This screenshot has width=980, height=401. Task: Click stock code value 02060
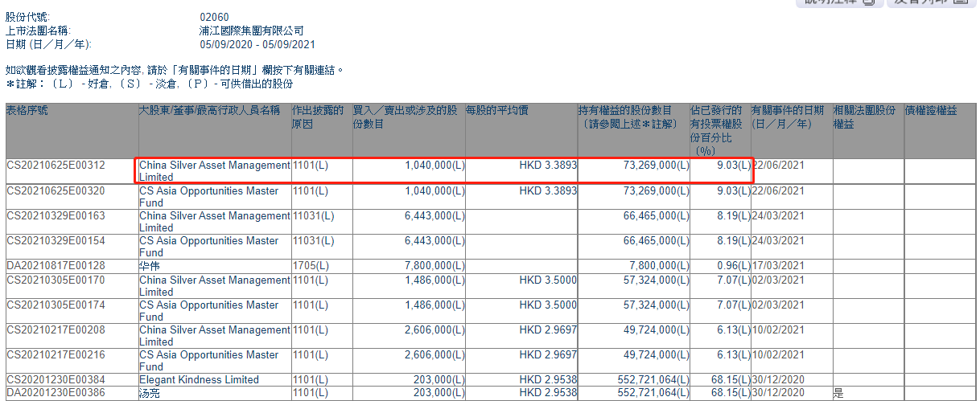(x=214, y=17)
